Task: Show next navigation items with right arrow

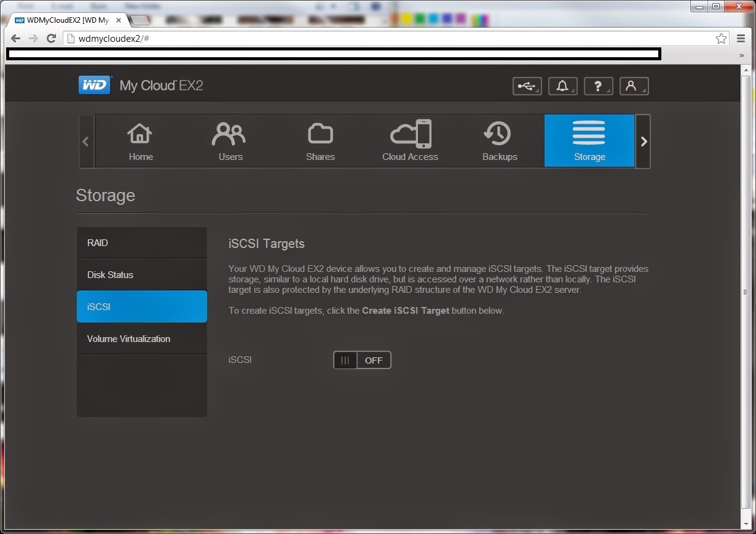Action: coord(643,141)
